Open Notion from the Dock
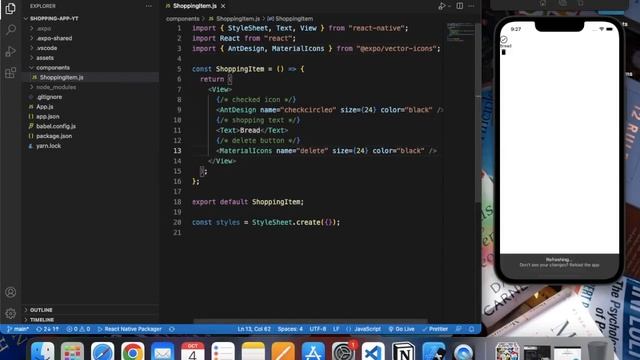Screen dimensions: 640x360 click(403, 352)
